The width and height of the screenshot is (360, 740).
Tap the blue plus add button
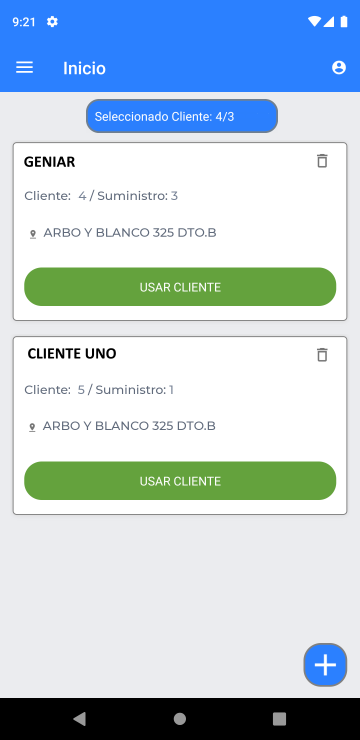click(325, 664)
